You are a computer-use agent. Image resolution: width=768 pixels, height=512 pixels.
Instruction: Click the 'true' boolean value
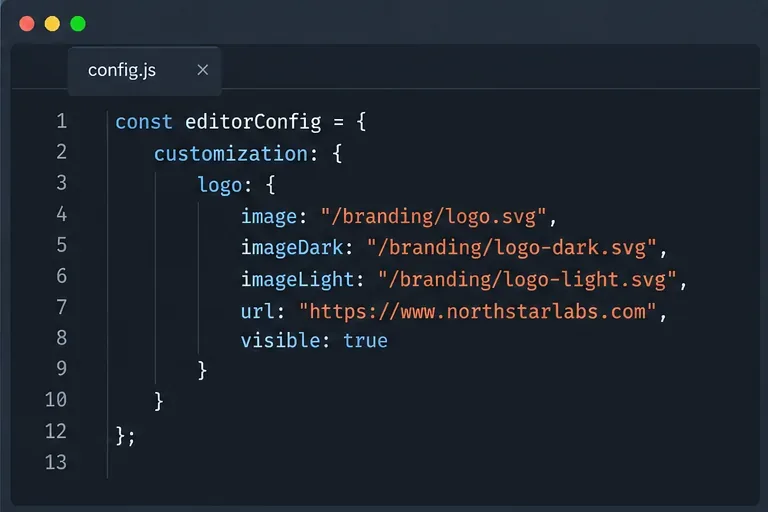pos(365,341)
